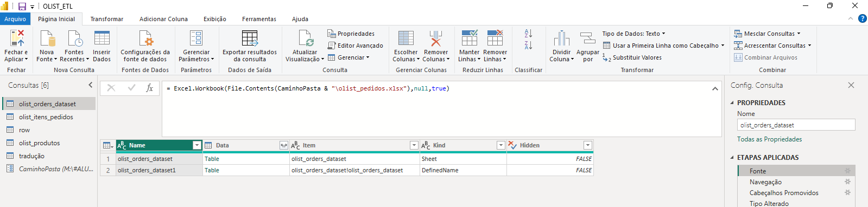This screenshot has width=868, height=207.
Task: Click Remover Colunas icon
Action: tap(435, 38)
